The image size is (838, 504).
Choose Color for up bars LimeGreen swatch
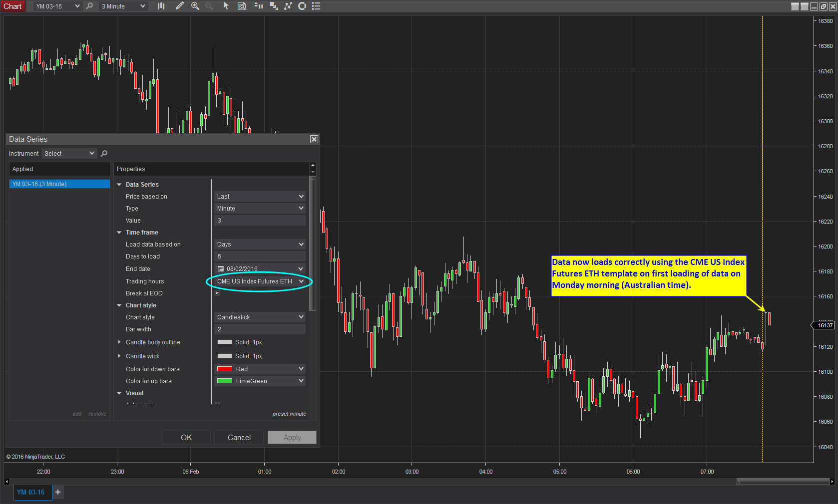[225, 381]
